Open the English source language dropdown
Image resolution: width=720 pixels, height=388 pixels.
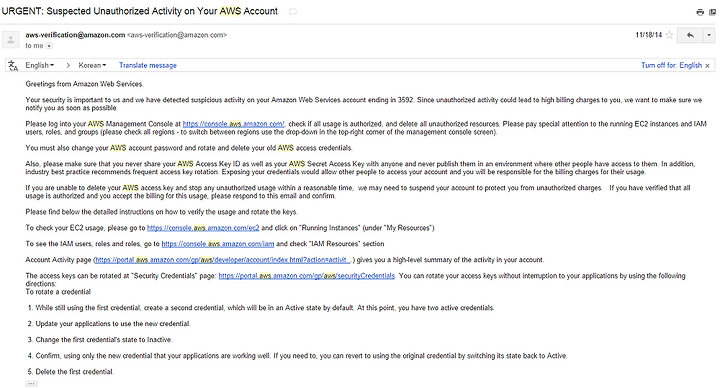pos(39,65)
